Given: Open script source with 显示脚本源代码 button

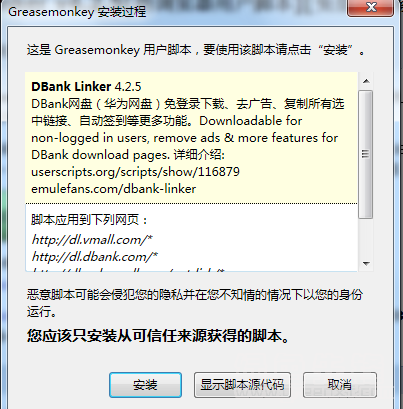Looking at the screenshot, I should coord(242,385).
